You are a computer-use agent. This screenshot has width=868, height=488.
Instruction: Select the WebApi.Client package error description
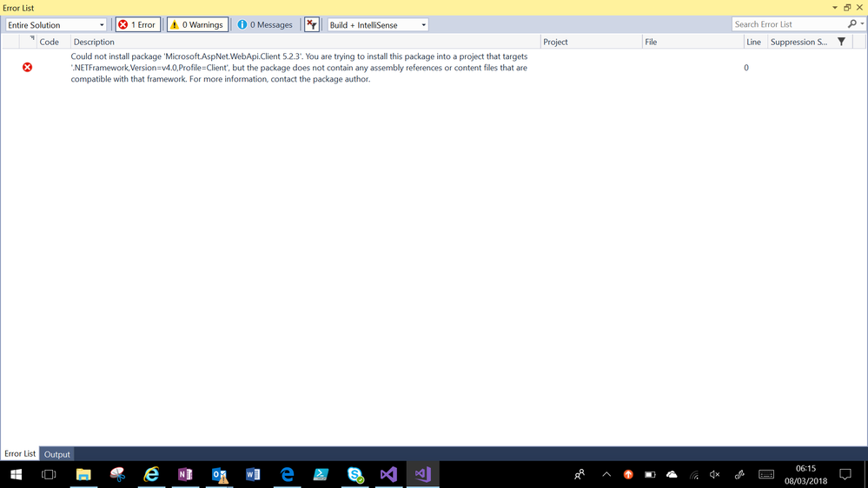pyautogui.click(x=299, y=68)
